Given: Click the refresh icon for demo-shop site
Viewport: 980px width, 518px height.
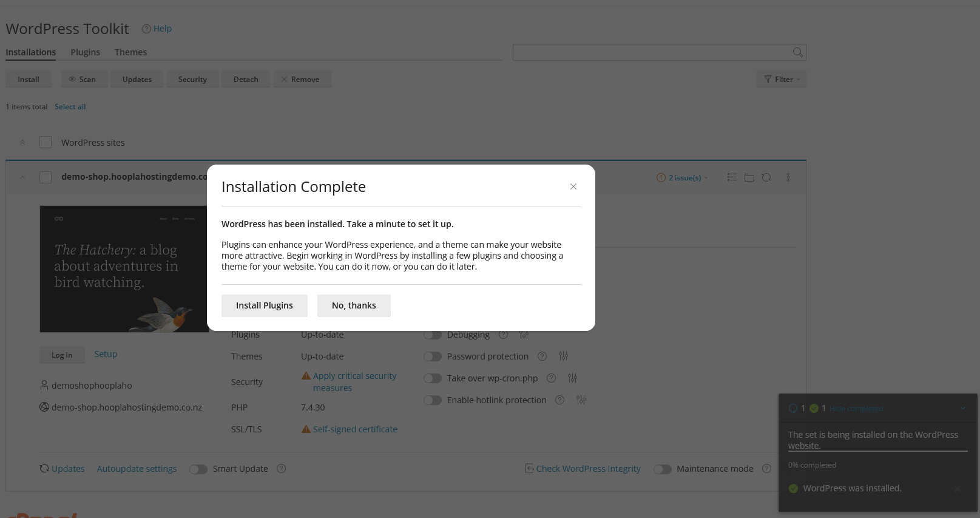Looking at the screenshot, I should point(766,177).
